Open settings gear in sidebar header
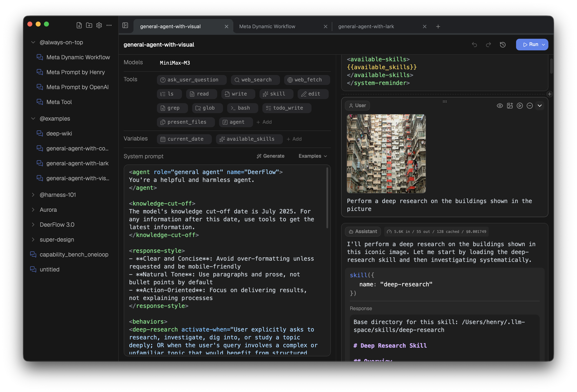The image size is (577, 392). [99, 25]
